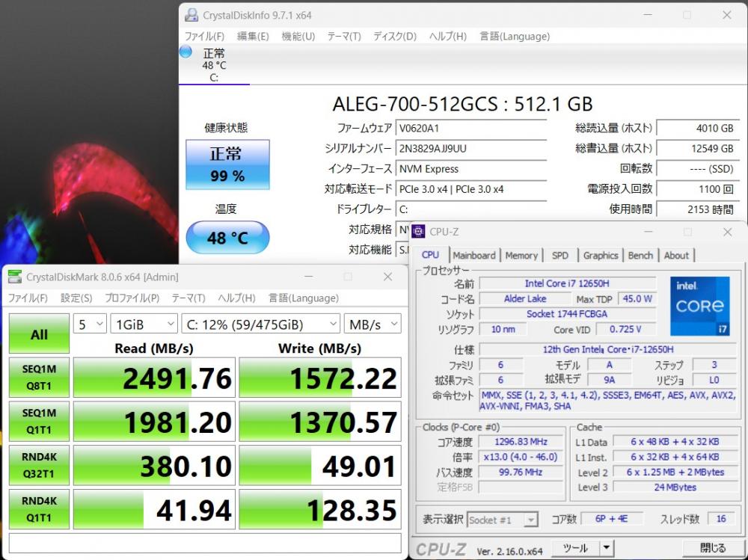Image resolution: width=748 pixels, height=560 pixels.
Task: Switch to the SPD tab in CPU-Z
Action: 560,255
